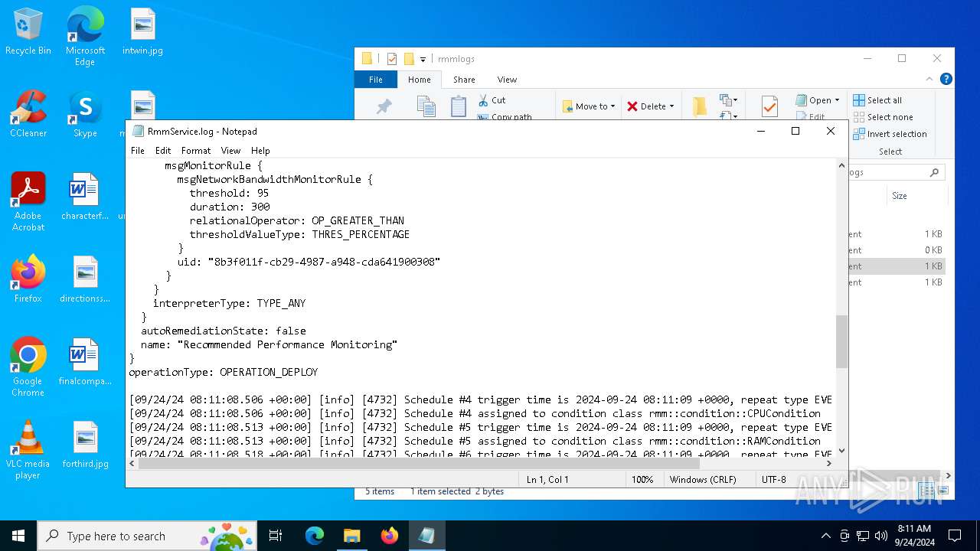Viewport: 980px width, 551px height.
Task: Click the Copy icon in Explorer ribbon
Action: coord(426,107)
